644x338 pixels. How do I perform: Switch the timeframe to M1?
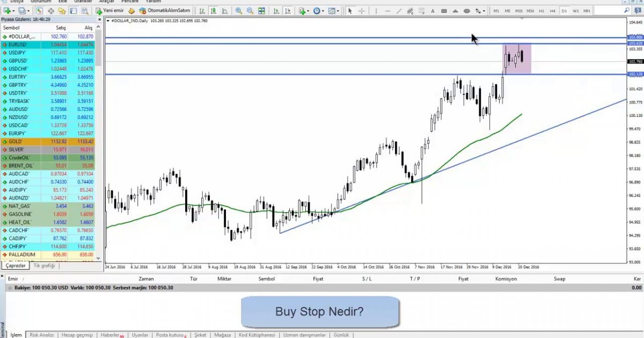pos(496,11)
